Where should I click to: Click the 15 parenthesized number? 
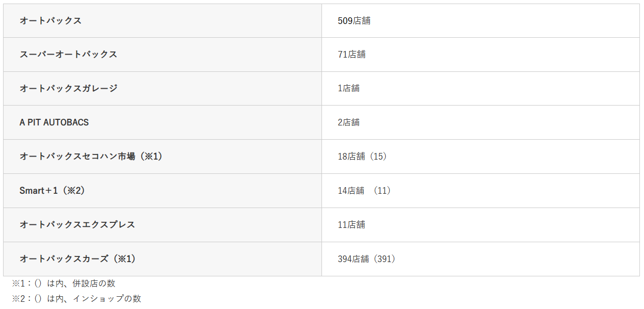[x=380, y=157]
